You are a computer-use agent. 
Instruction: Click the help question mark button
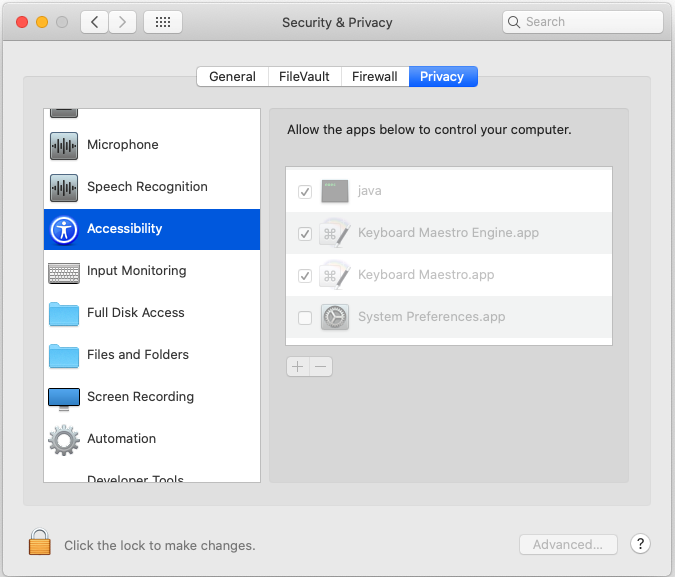(641, 544)
